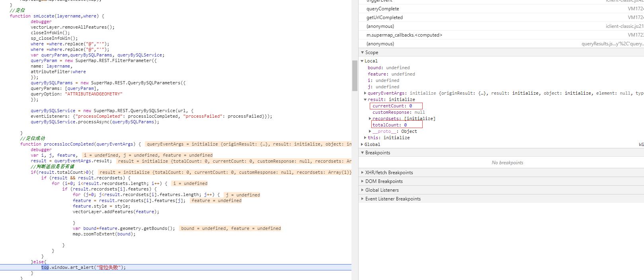Open the VM172 link in queryComplete row

(x=636, y=9)
